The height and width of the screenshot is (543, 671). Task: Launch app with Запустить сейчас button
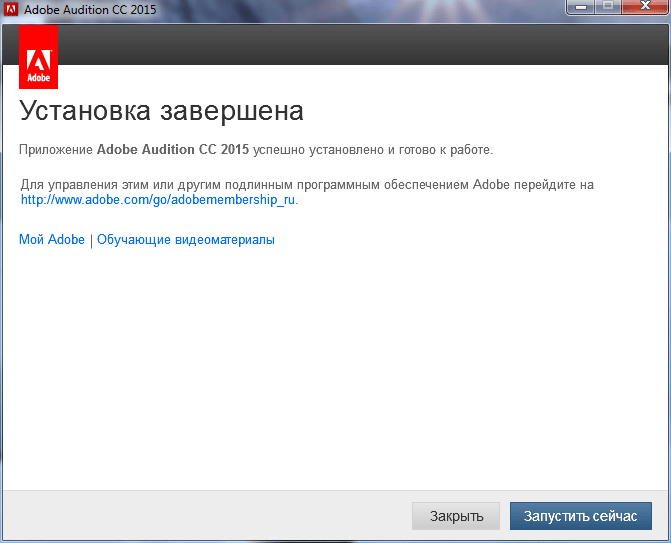point(581,516)
